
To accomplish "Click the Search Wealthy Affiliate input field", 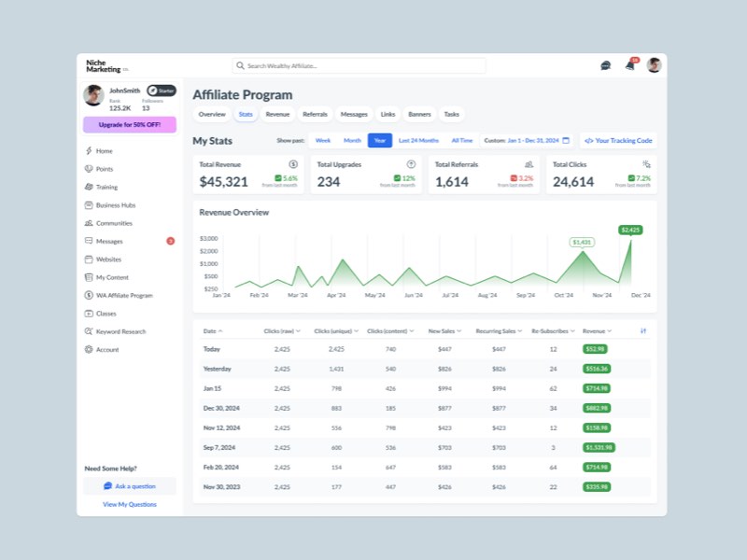I will coord(359,66).
